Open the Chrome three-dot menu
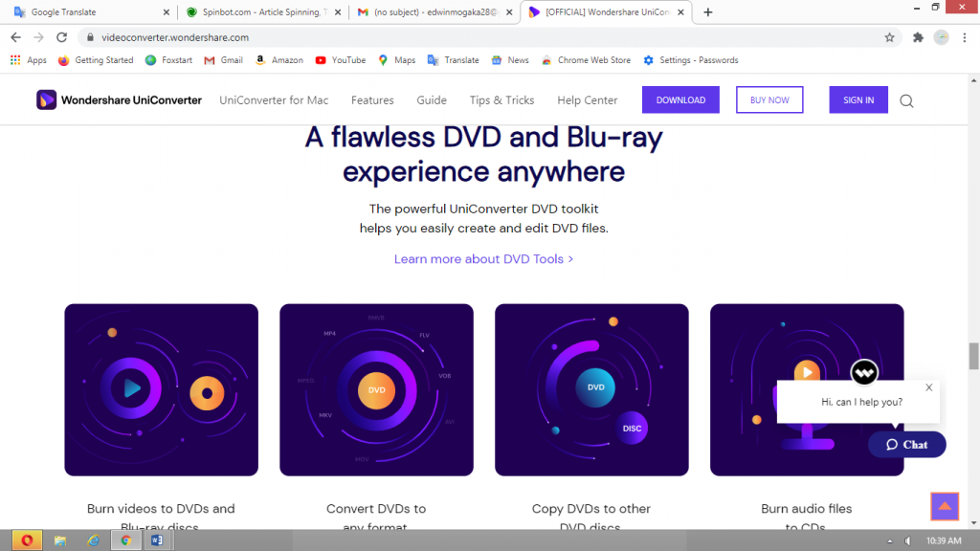The image size is (980, 551). (965, 37)
